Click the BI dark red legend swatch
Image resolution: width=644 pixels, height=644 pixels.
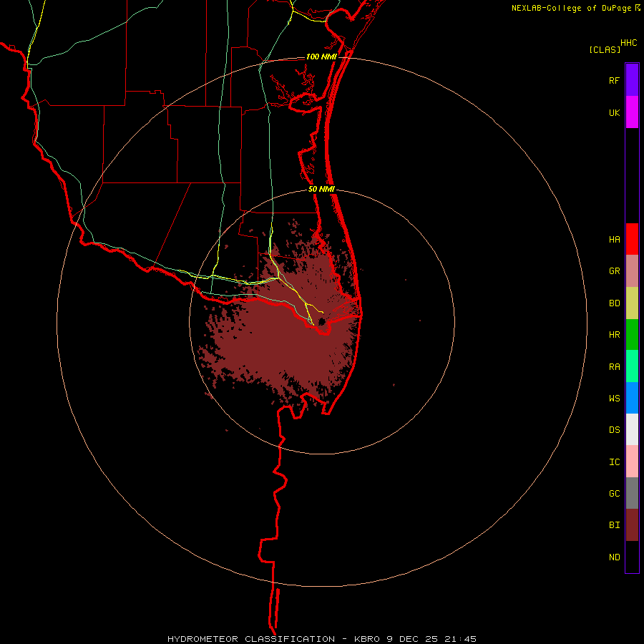(x=632, y=525)
